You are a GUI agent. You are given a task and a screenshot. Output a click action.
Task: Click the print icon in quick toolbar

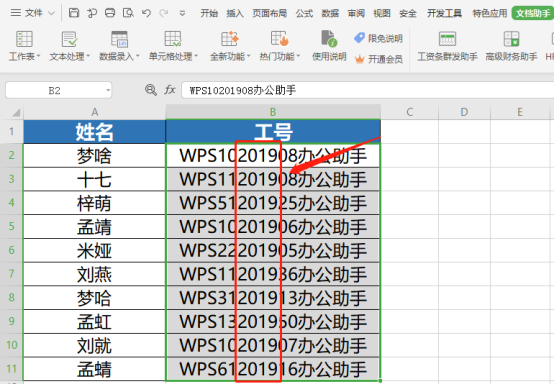(x=110, y=13)
